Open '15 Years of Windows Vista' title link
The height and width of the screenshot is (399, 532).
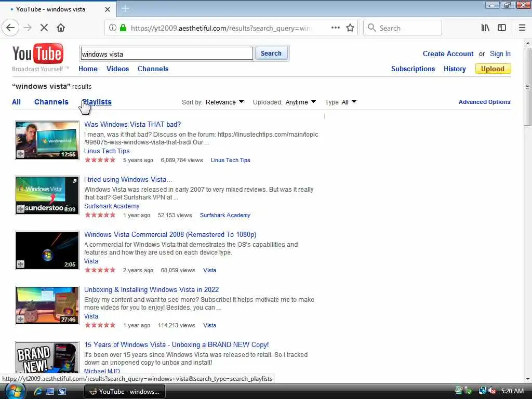tap(177, 345)
